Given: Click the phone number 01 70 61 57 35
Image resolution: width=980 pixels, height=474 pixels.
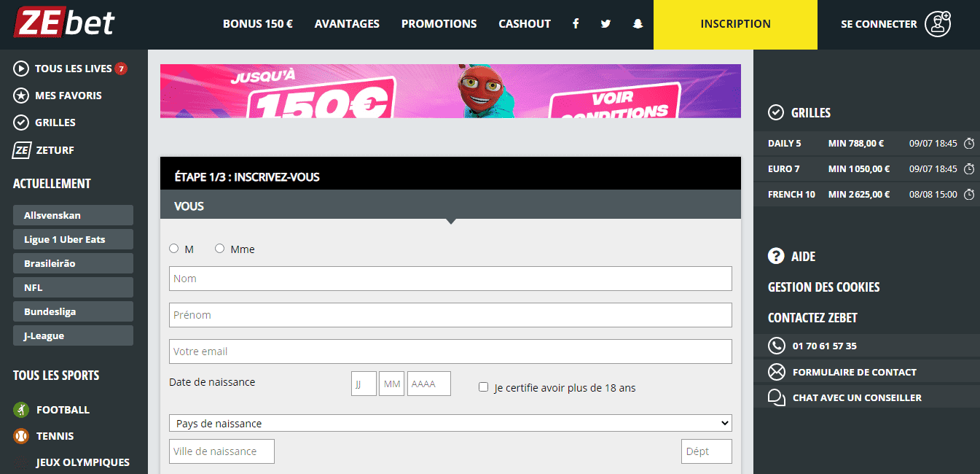Looking at the screenshot, I should coord(825,346).
